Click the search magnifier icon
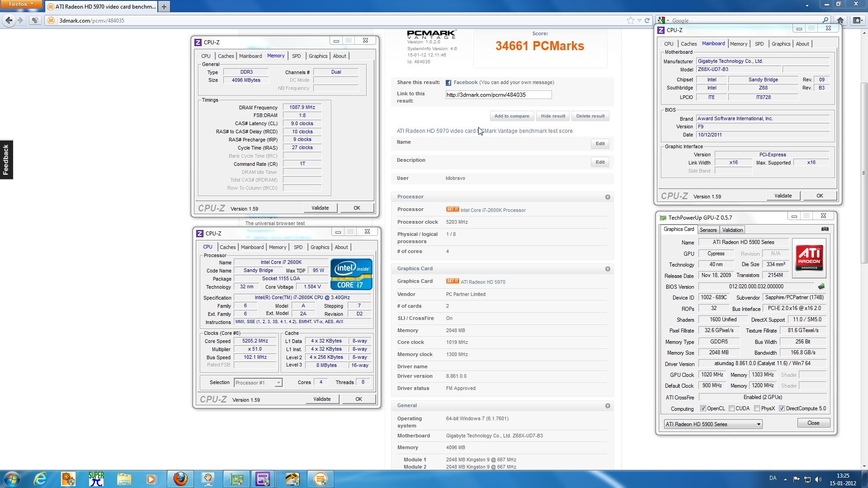Screen dimensions: 868x488 pos(825,20)
